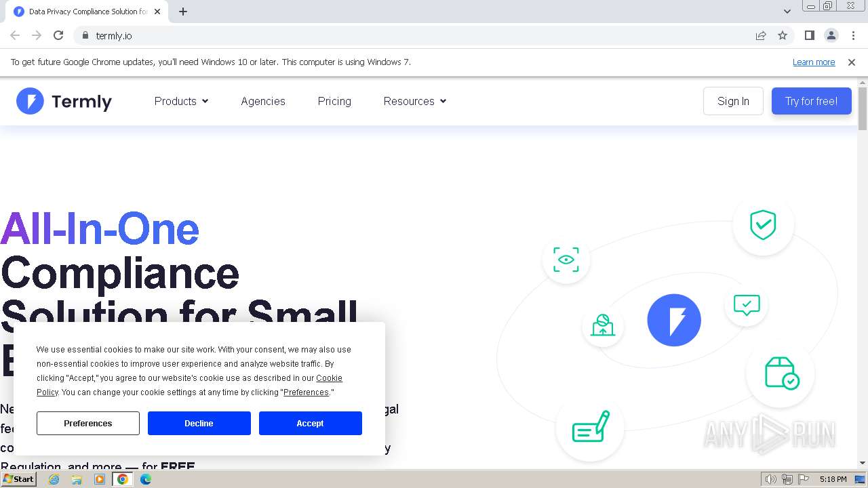Screen dimensions: 868x488
Task: Click the central blue Termly circle icon
Action: [x=673, y=320]
